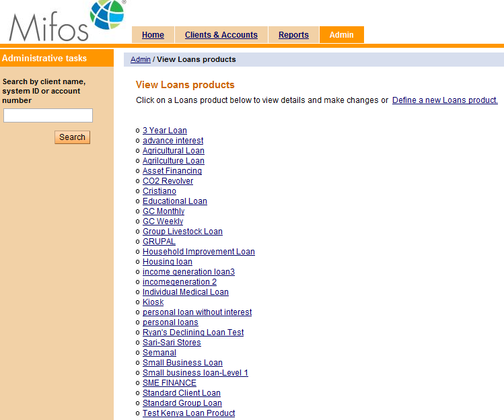Open the 3 Year Loan product
The width and height of the screenshot is (504, 420).
pyautogui.click(x=165, y=131)
